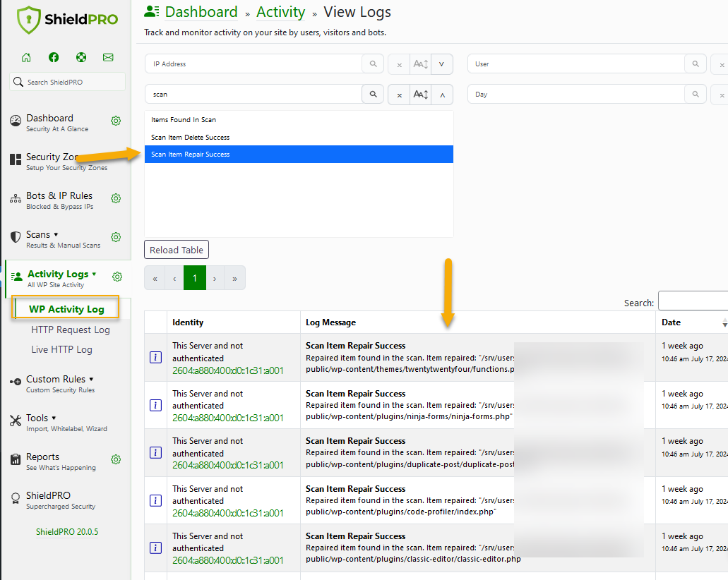Screen dimensions: 728x580
Task: Click the email envelope icon
Action: (x=108, y=58)
